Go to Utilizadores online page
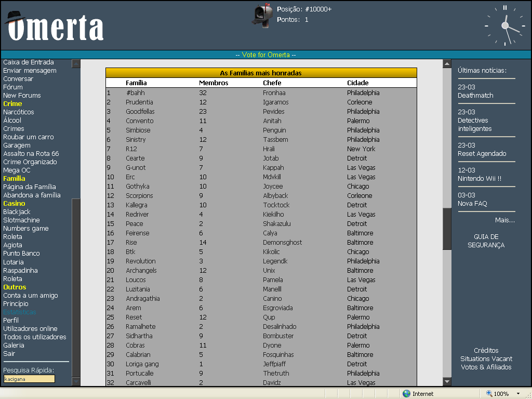The width and height of the screenshot is (532, 399). [30, 329]
